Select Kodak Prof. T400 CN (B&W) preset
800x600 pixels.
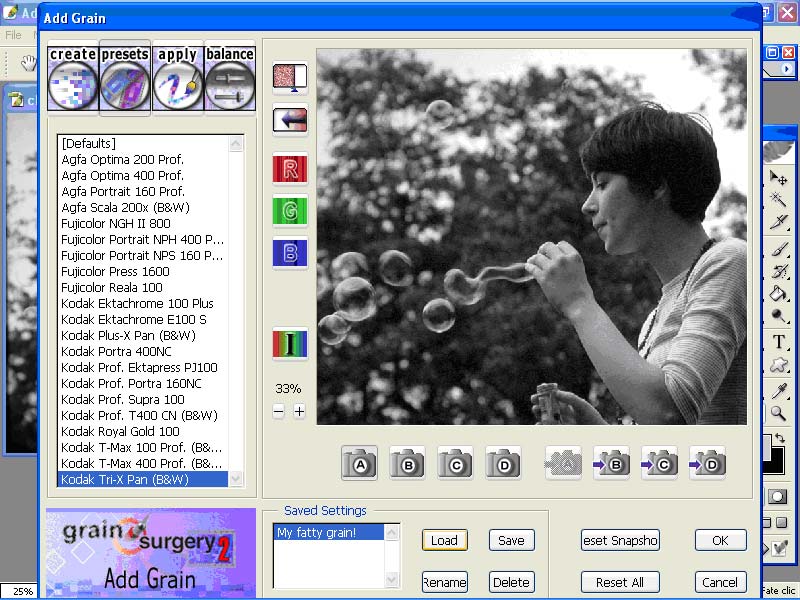pos(143,415)
